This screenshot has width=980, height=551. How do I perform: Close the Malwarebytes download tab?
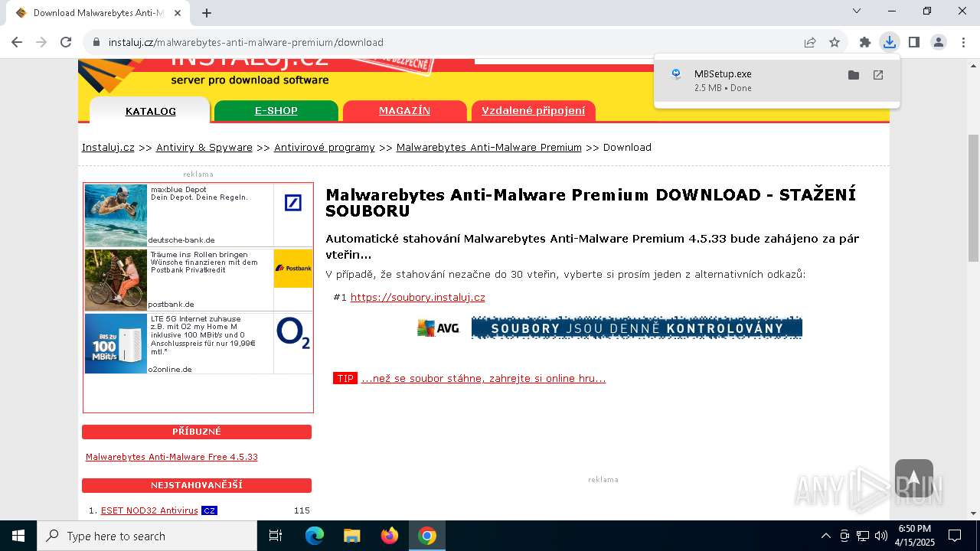[177, 12]
